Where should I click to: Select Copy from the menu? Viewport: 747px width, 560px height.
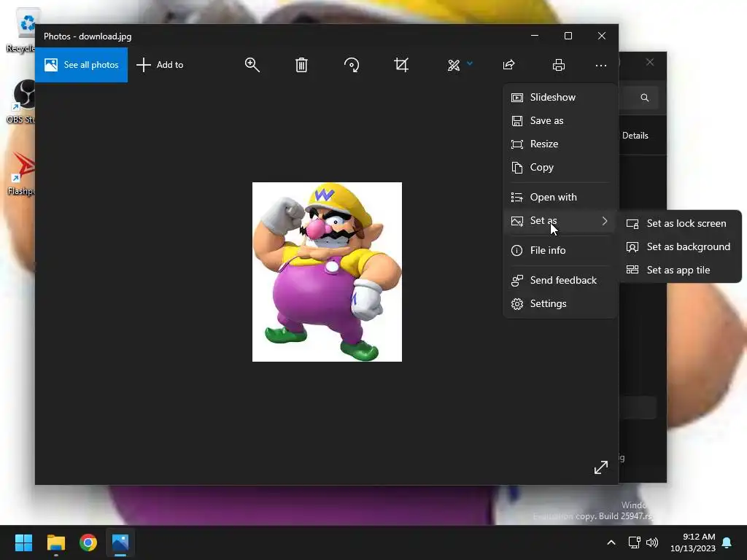coord(560,167)
